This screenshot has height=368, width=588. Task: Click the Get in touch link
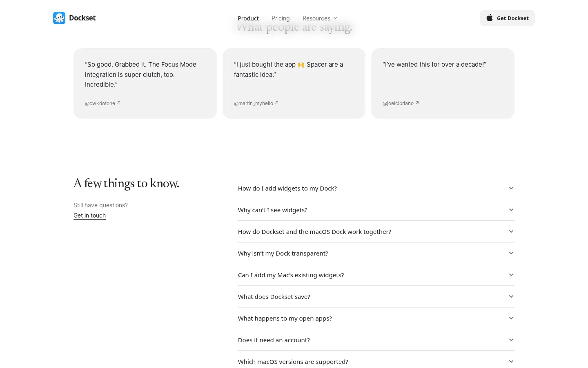click(x=89, y=215)
